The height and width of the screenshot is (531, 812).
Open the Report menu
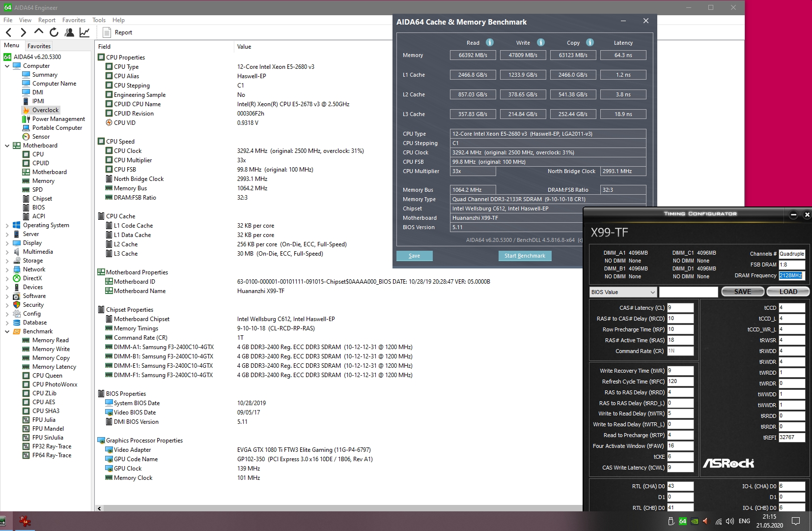click(47, 20)
